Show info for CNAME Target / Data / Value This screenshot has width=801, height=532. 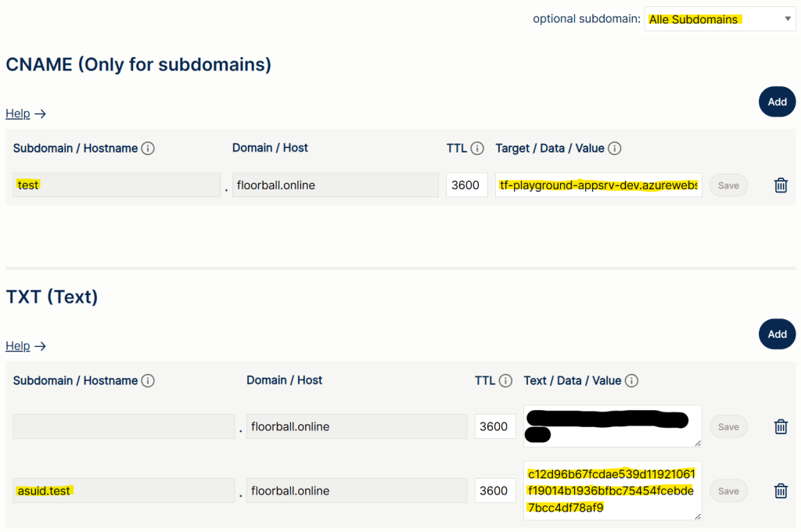click(615, 149)
